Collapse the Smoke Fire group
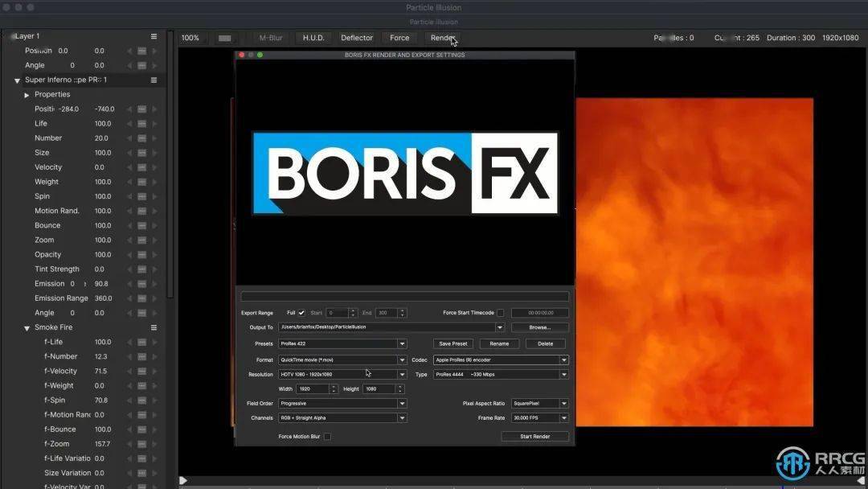This screenshot has width=868, height=489. (27, 327)
